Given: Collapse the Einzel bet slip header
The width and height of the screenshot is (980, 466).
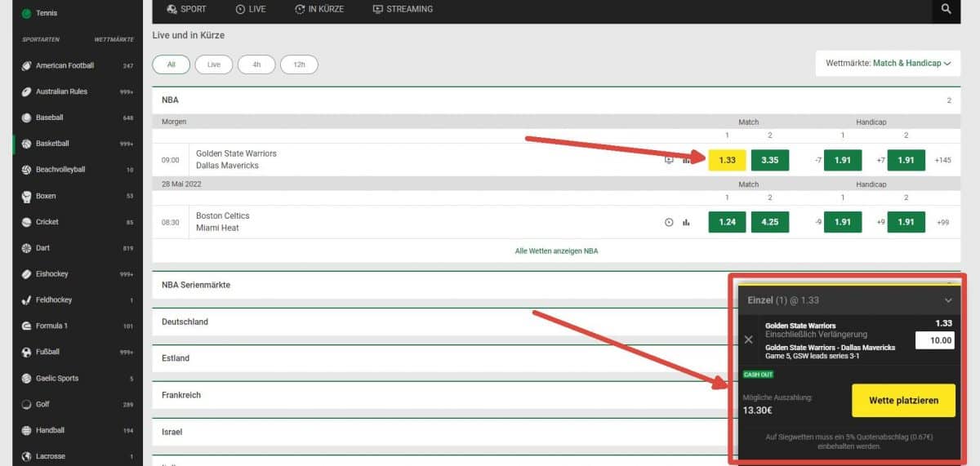Looking at the screenshot, I should [x=947, y=300].
